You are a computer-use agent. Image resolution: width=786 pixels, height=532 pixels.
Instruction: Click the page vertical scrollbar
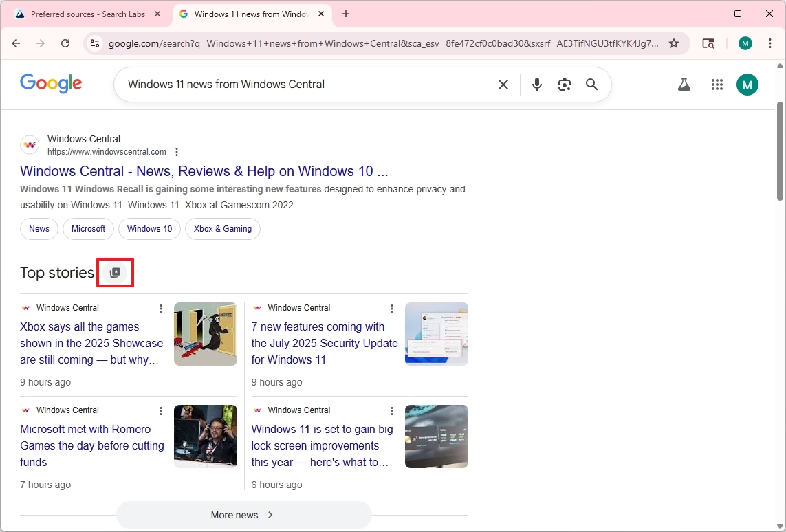[780, 151]
